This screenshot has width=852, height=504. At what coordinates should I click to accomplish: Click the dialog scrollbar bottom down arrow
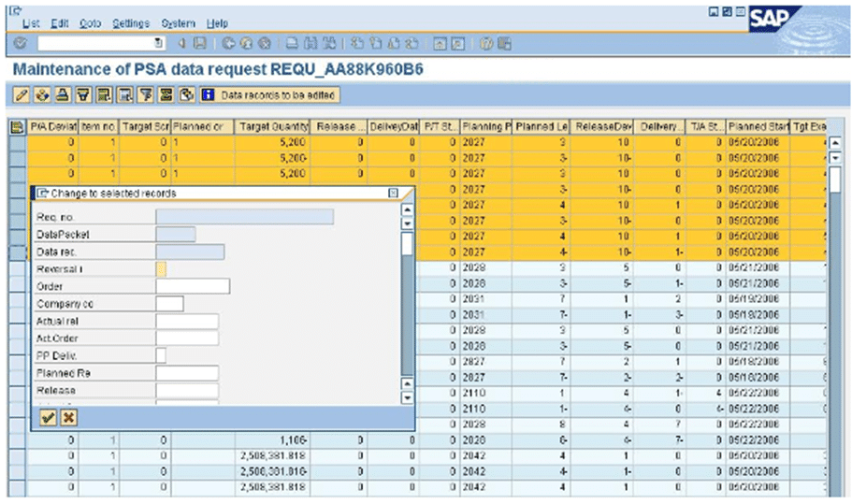tap(407, 398)
